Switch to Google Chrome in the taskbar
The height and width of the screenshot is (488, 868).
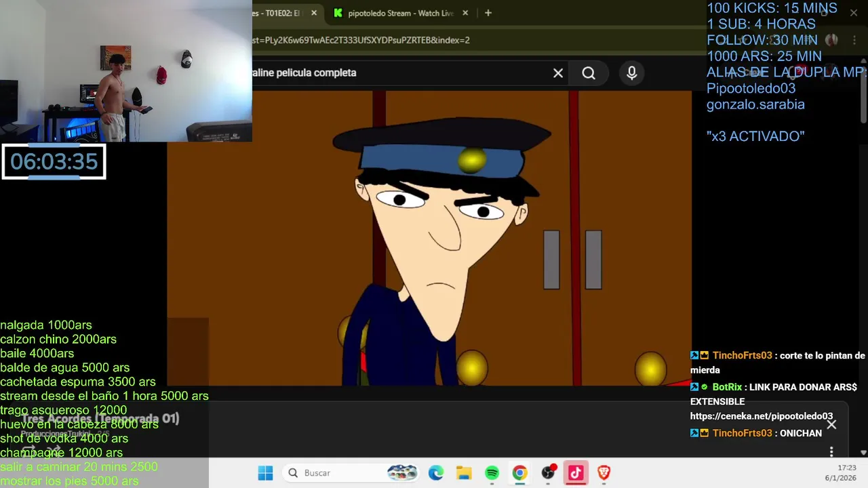520,473
